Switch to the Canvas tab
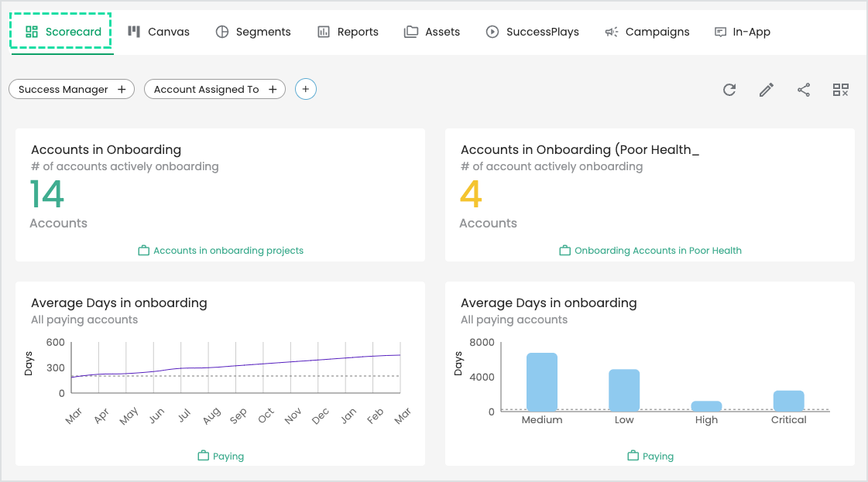Viewport: 868px width, 482px height. click(x=159, y=32)
